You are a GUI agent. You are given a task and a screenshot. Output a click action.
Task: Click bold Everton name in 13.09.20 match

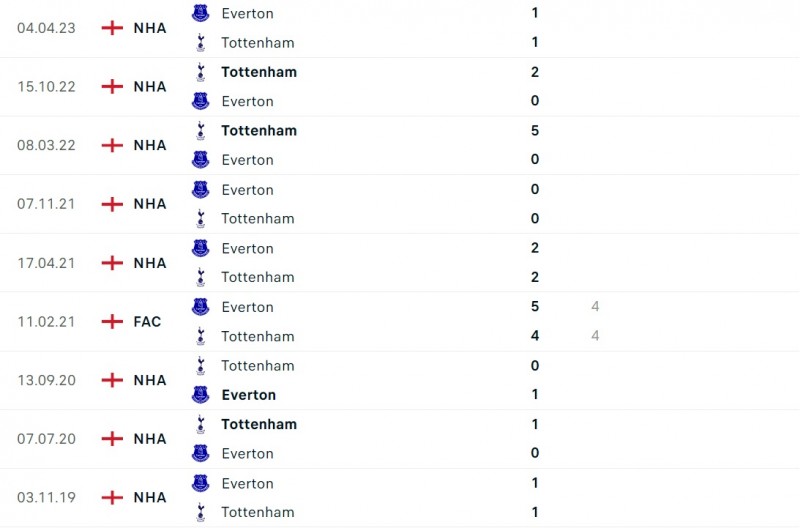pyautogui.click(x=249, y=395)
